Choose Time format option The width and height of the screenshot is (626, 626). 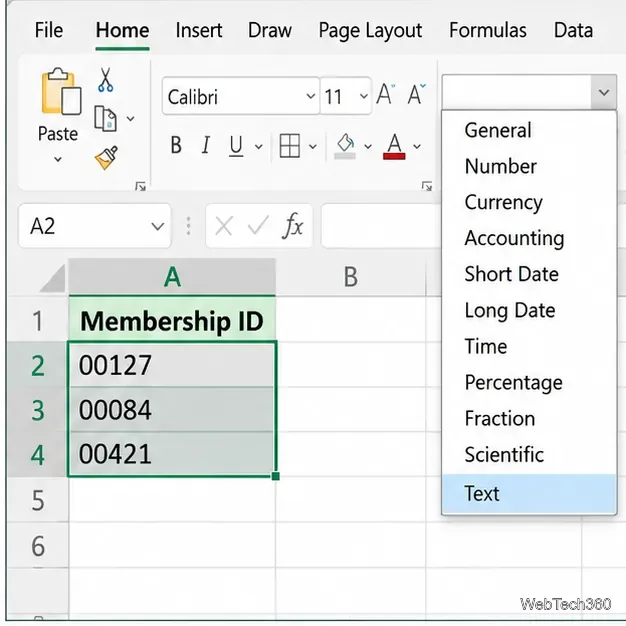pos(529,346)
